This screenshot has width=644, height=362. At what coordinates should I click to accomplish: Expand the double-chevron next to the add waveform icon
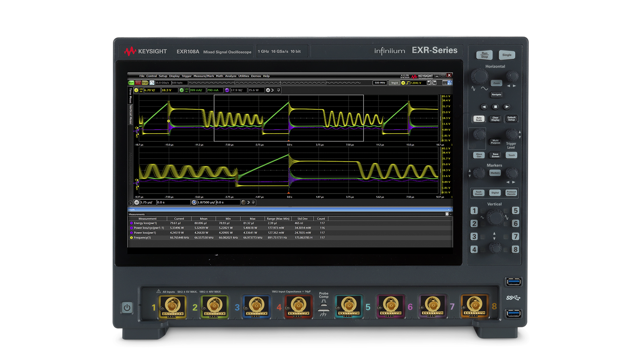272,90
